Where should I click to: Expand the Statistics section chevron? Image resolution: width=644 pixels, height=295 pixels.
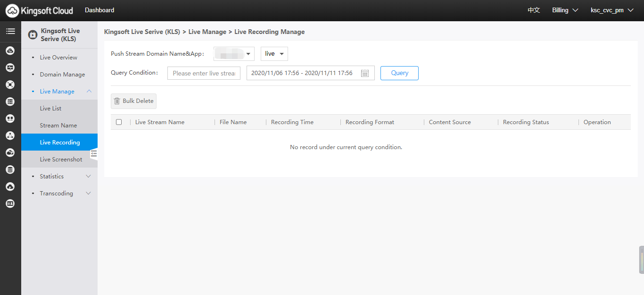pyautogui.click(x=89, y=177)
